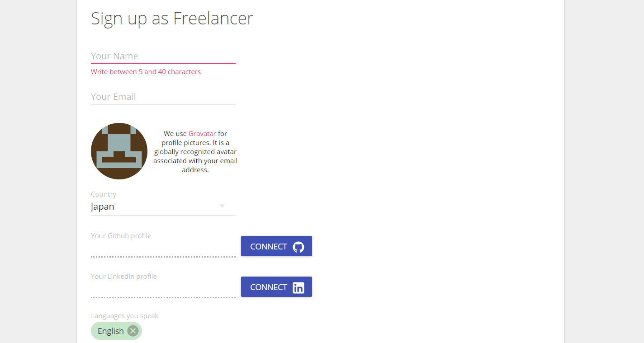The image size is (644, 343).
Task: Connect your LinkedIn account via the CONNECT button
Action: 276,287
